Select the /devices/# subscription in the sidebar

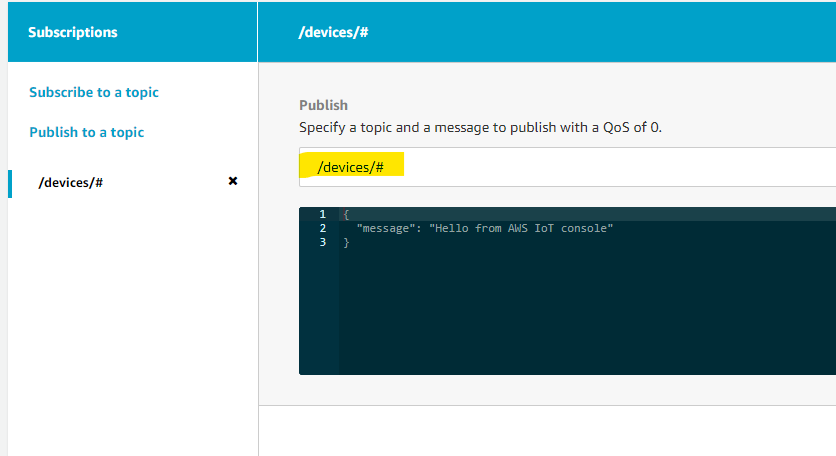[x=70, y=183]
